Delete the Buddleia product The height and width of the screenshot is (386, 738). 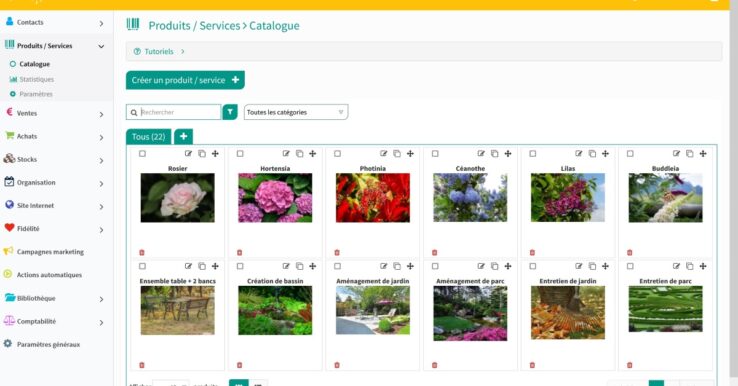click(x=630, y=252)
